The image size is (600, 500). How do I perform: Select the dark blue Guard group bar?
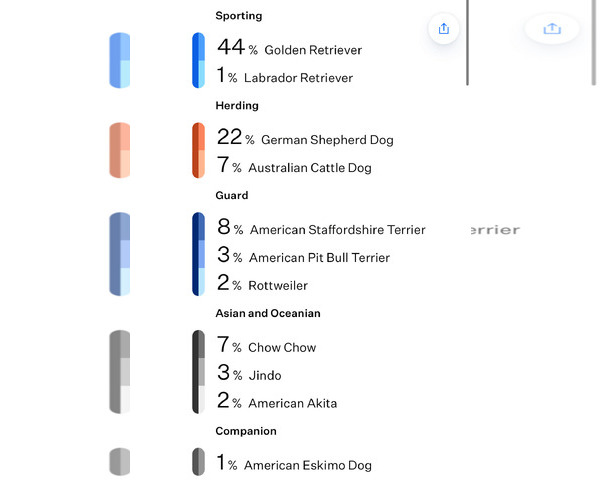click(x=198, y=254)
